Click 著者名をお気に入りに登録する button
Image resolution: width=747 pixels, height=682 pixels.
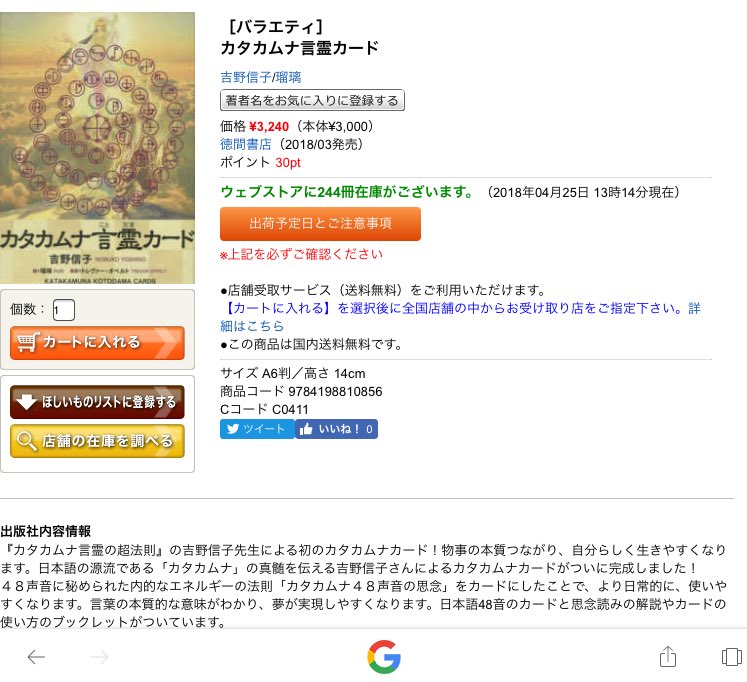click(312, 100)
